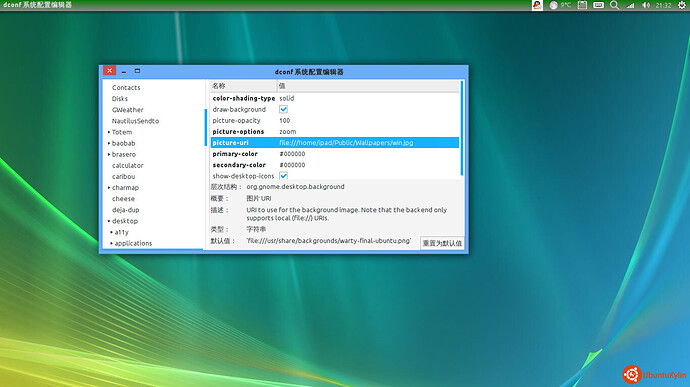Uncheck the show-desktop-icons checkbox

click(x=283, y=176)
